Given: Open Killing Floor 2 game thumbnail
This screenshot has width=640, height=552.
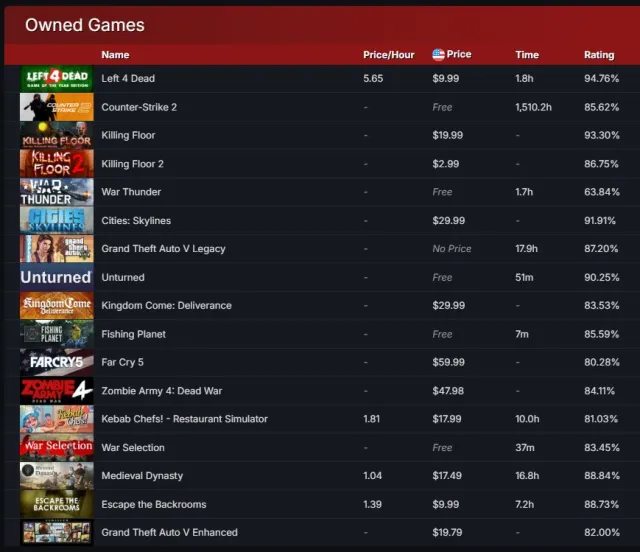Looking at the screenshot, I should click(x=57, y=164).
